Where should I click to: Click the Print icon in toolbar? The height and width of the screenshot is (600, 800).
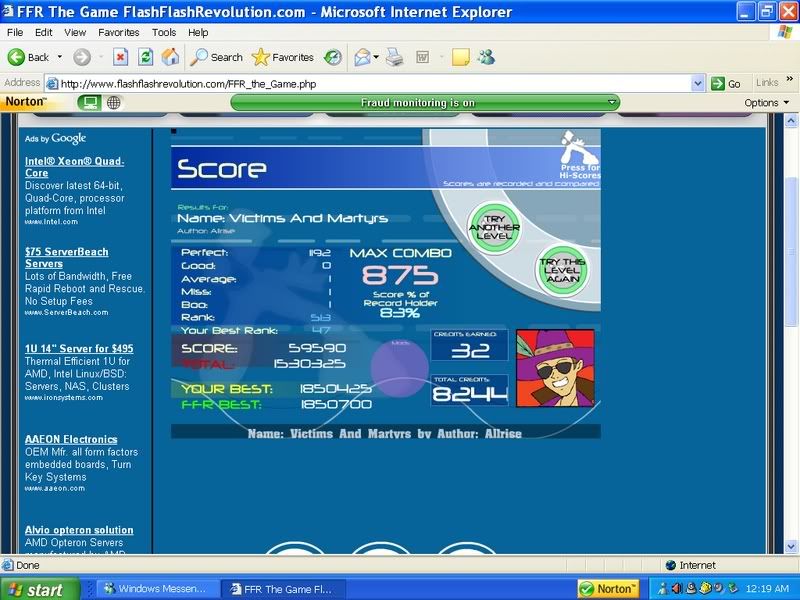pos(395,57)
